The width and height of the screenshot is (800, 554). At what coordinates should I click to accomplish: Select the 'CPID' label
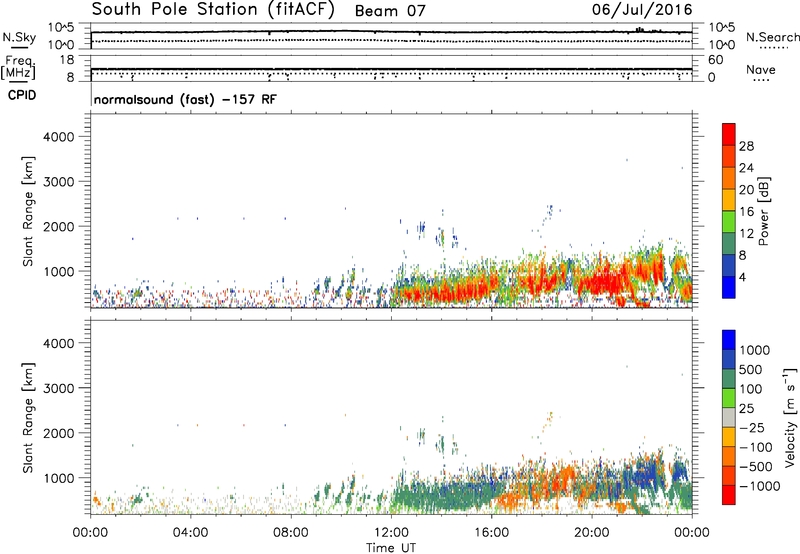click(x=22, y=95)
